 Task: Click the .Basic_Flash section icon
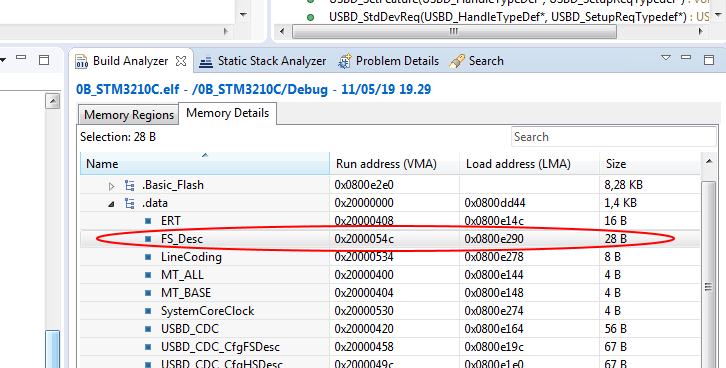[130, 186]
